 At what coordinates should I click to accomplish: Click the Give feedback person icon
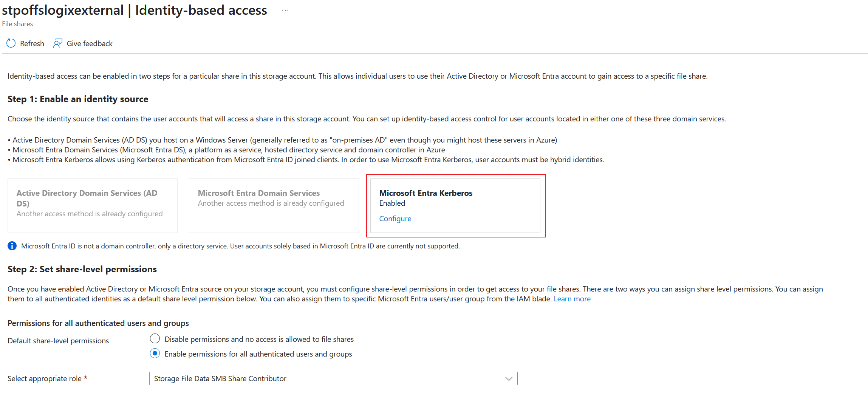(x=58, y=43)
